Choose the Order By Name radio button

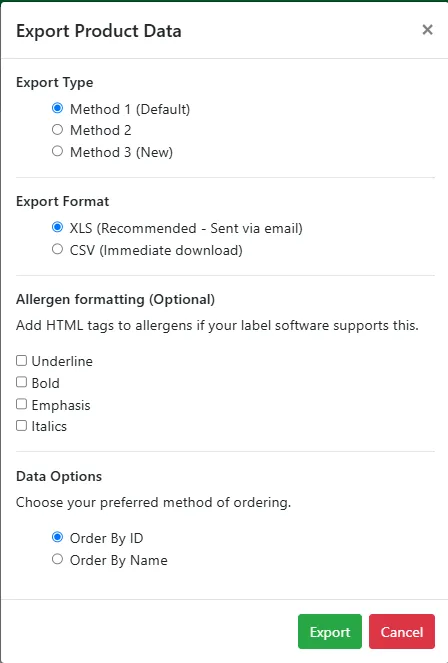pos(57,559)
